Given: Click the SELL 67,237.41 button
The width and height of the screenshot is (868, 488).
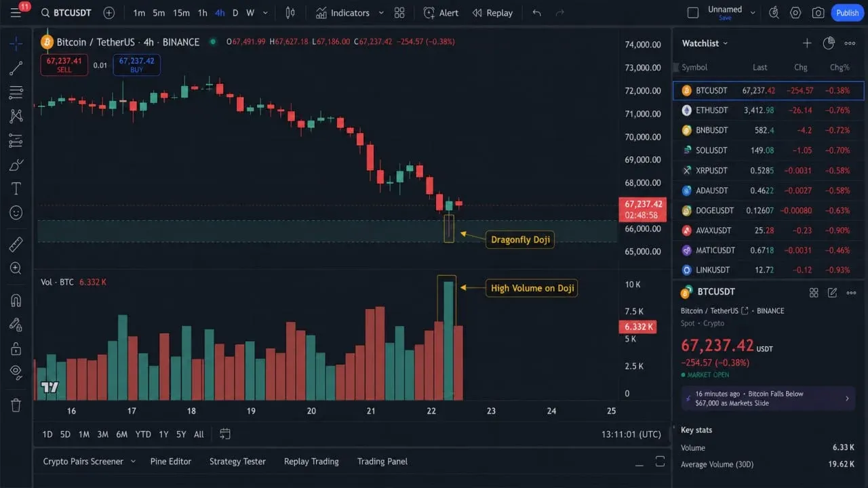Looking at the screenshot, I should (64, 65).
